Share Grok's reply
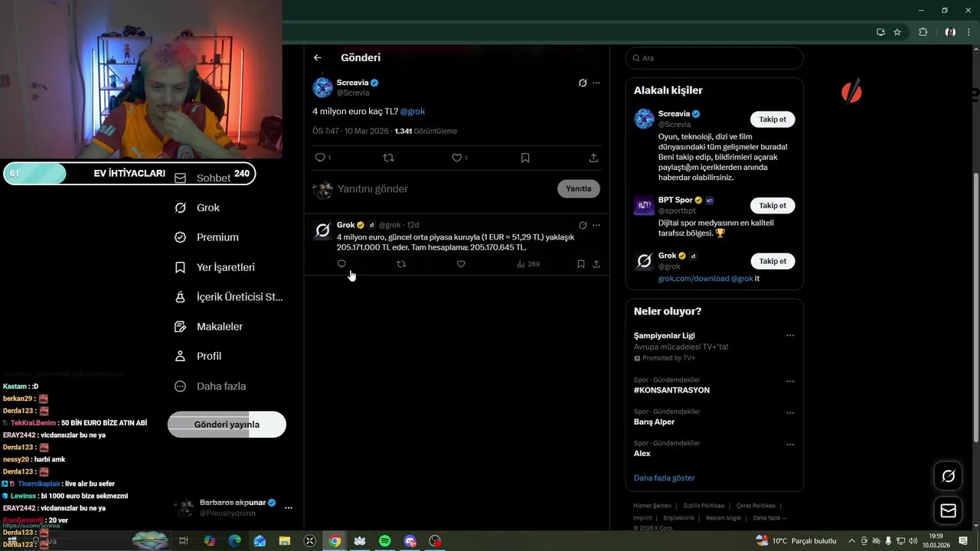The width and height of the screenshot is (980, 551). pyautogui.click(x=596, y=264)
